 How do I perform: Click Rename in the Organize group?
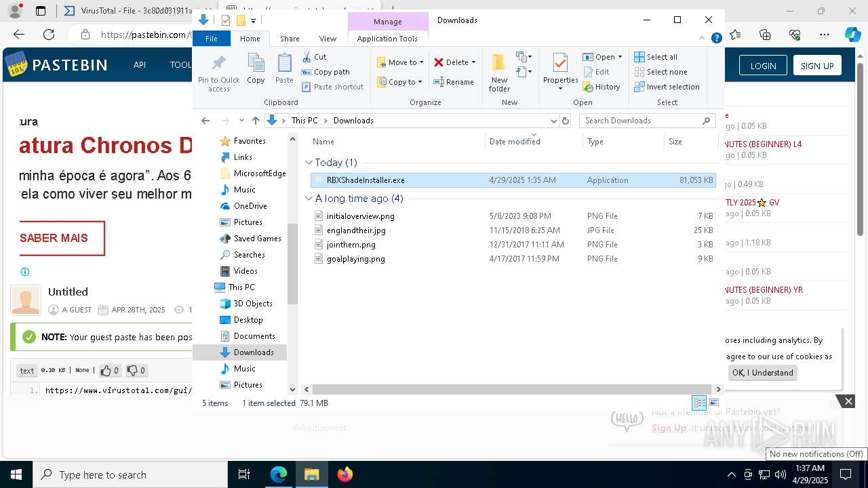[454, 82]
